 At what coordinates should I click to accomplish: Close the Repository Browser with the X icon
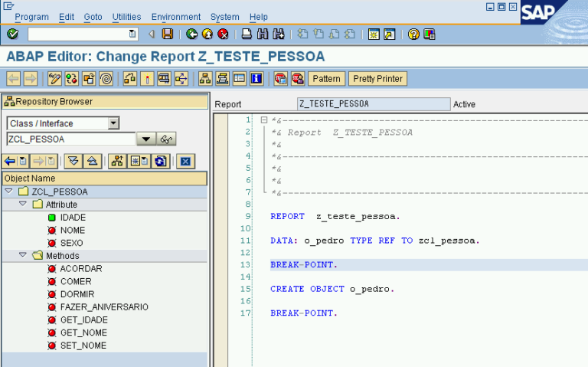coord(184,161)
